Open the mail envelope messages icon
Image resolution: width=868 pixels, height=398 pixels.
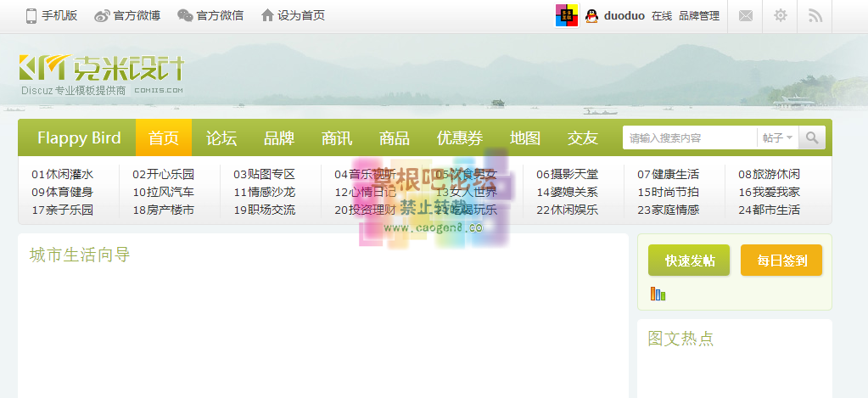point(745,16)
